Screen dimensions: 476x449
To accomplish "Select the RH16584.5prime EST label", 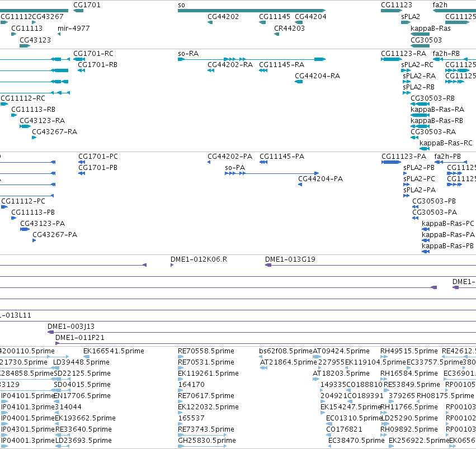I will [409, 373].
